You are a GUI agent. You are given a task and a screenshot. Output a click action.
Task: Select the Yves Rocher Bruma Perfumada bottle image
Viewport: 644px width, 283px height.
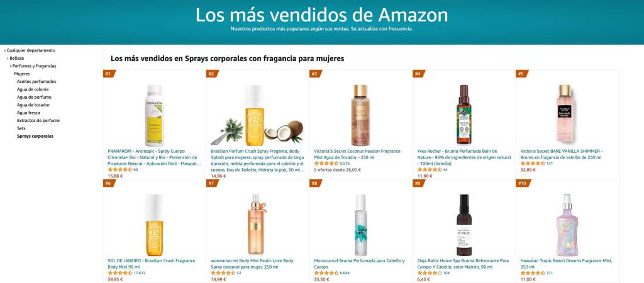click(464, 114)
